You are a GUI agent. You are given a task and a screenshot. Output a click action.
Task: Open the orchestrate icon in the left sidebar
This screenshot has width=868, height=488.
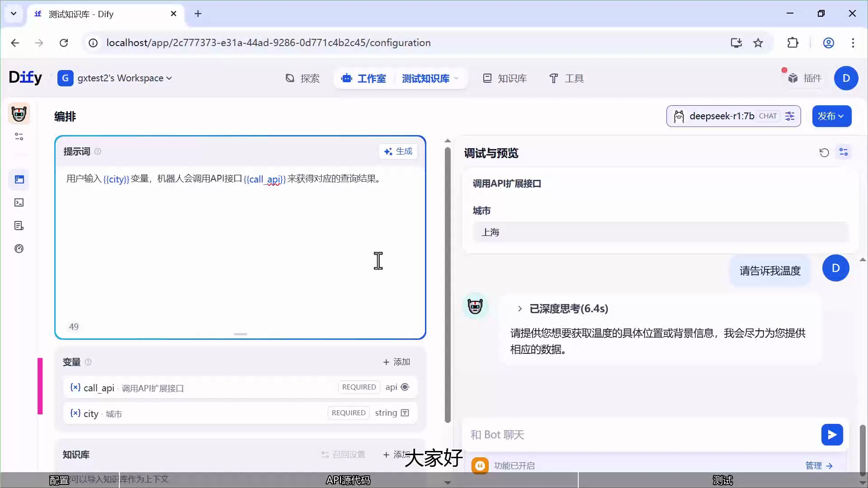click(x=19, y=179)
